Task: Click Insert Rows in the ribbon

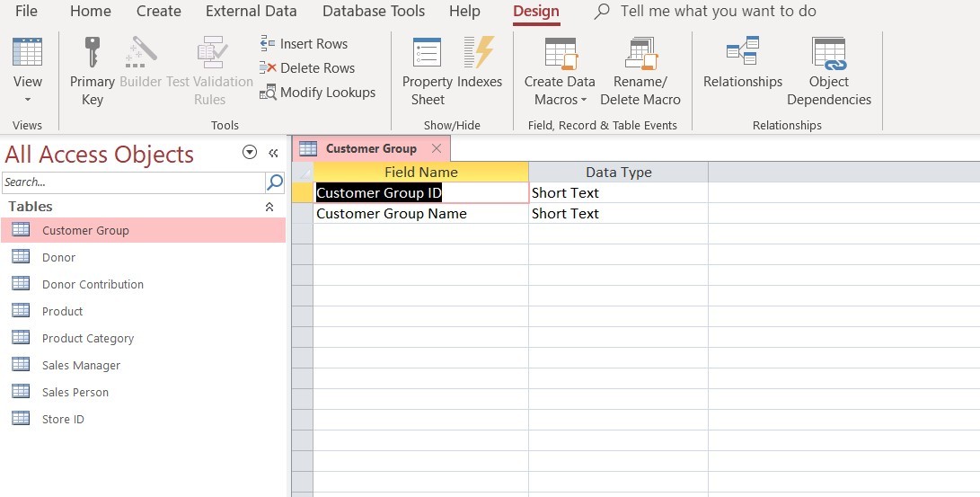Action: click(304, 44)
